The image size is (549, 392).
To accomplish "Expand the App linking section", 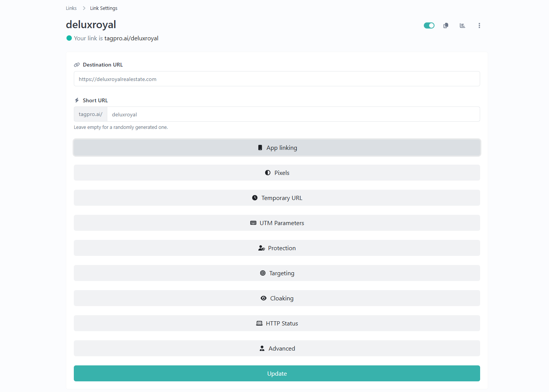I will pyautogui.click(x=277, y=148).
